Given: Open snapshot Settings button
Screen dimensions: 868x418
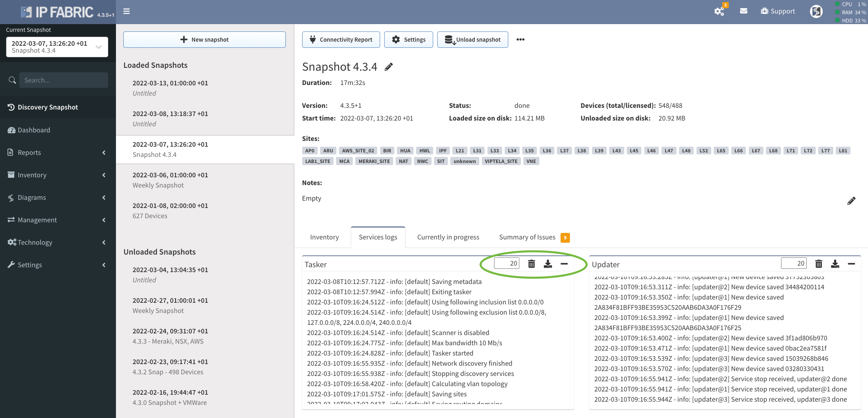Looking at the screenshot, I should (x=408, y=40).
